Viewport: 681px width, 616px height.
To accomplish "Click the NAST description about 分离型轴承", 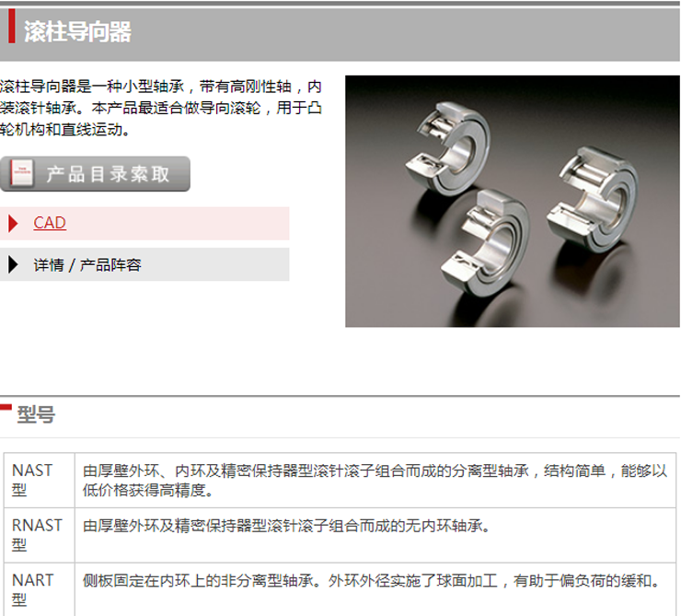I will pyautogui.click(x=375, y=480).
